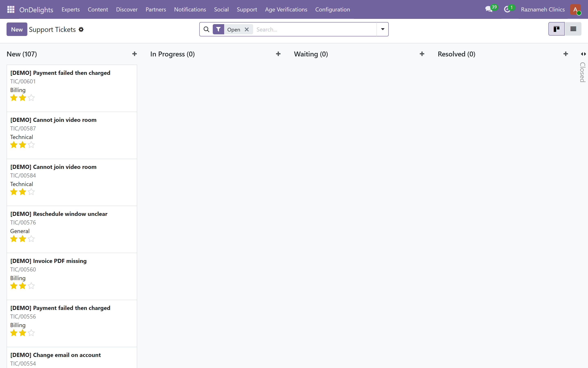The height and width of the screenshot is (368, 588).
Task: Open the Configuration menu
Action: (x=333, y=9)
